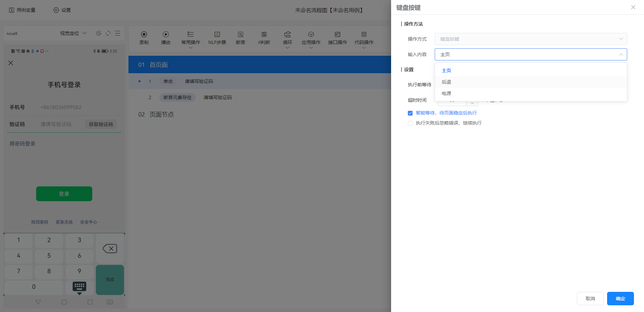Collapse the 输入内容 dropdown
644x312 pixels.
(531, 54)
